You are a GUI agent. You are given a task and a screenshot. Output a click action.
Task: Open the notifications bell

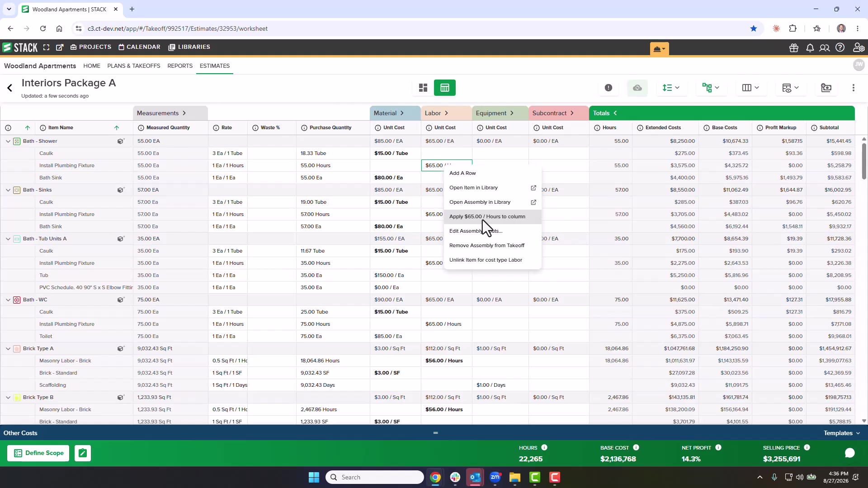810,48
